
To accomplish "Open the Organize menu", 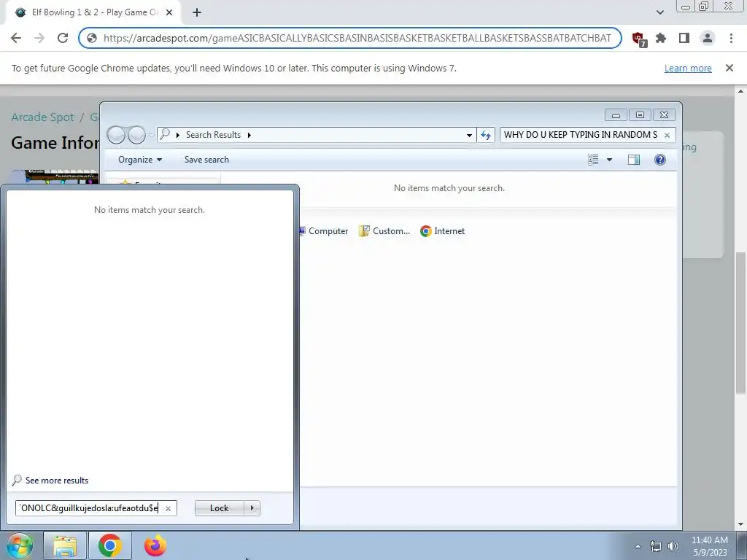I will click(140, 160).
